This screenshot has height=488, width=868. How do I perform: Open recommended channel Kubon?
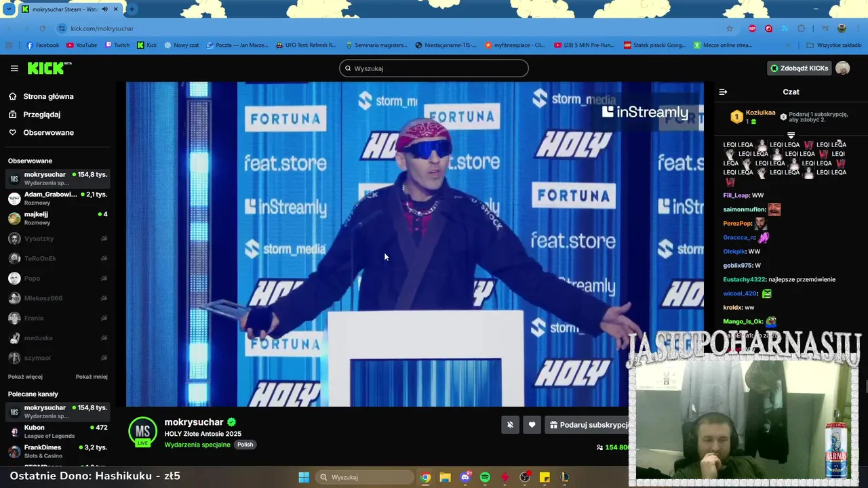(x=58, y=432)
